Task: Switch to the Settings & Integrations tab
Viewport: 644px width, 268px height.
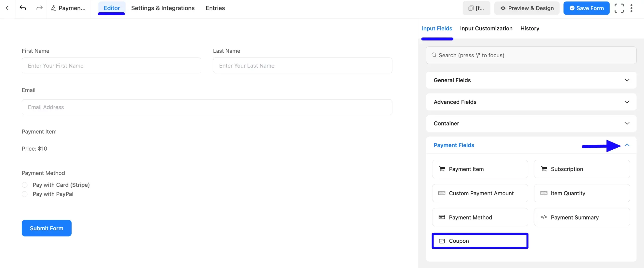Action: 163,8
